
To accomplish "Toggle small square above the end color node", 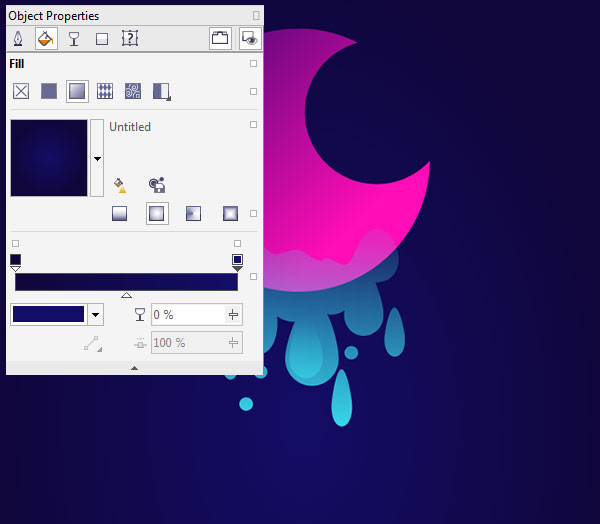I will 237,243.
